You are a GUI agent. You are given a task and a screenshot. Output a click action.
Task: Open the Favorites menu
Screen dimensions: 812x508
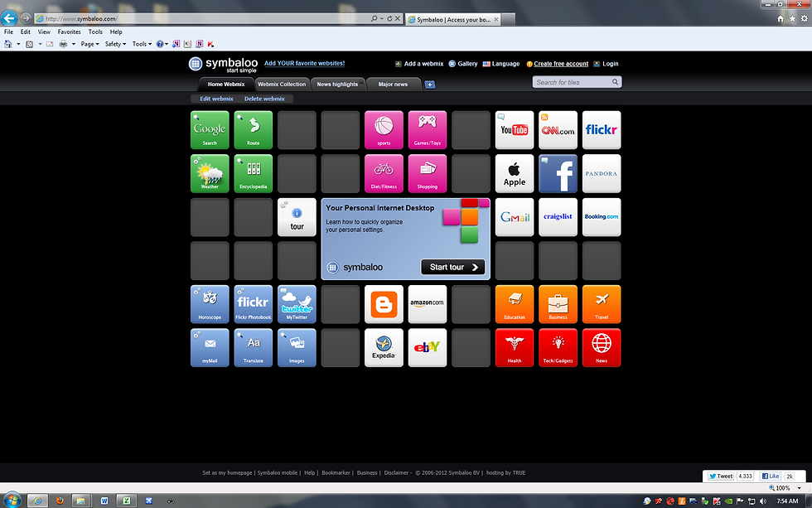coord(69,31)
